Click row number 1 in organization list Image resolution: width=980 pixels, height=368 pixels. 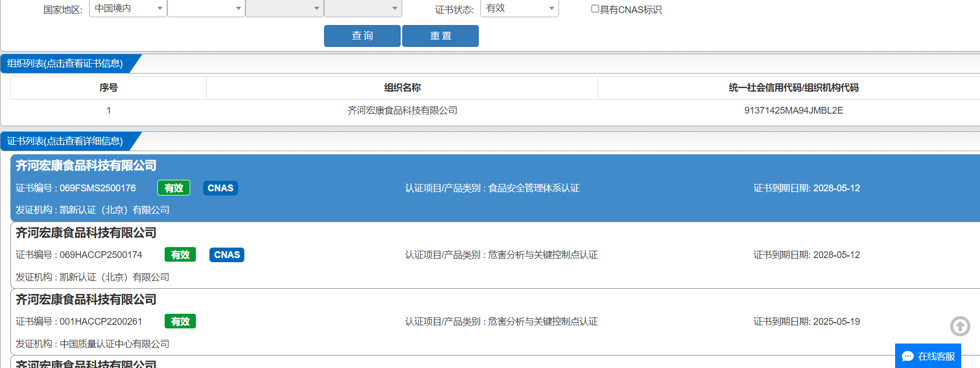108,111
